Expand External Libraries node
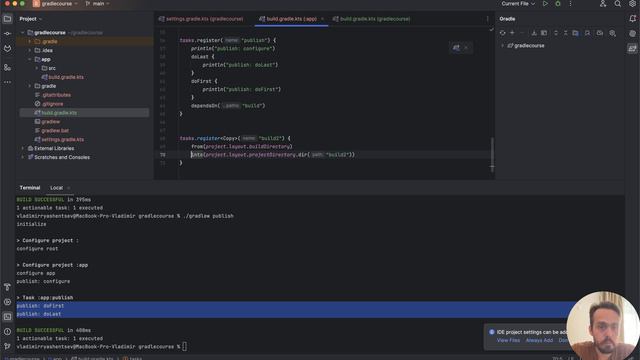This screenshot has height=360, width=640. pyautogui.click(x=23, y=148)
